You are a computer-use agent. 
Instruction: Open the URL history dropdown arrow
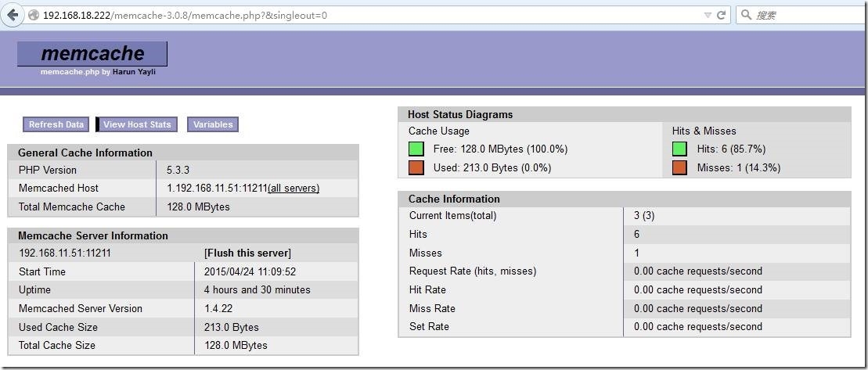pyautogui.click(x=707, y=16)
